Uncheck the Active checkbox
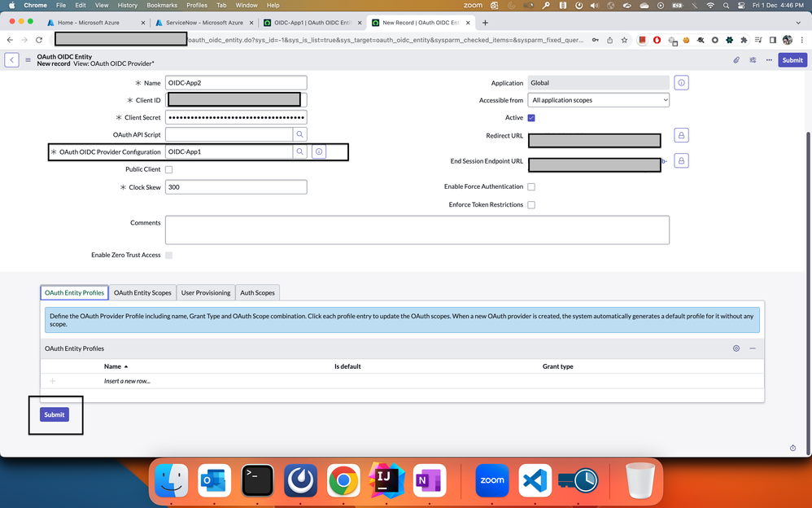812x508 pixels. click(531, 117)
